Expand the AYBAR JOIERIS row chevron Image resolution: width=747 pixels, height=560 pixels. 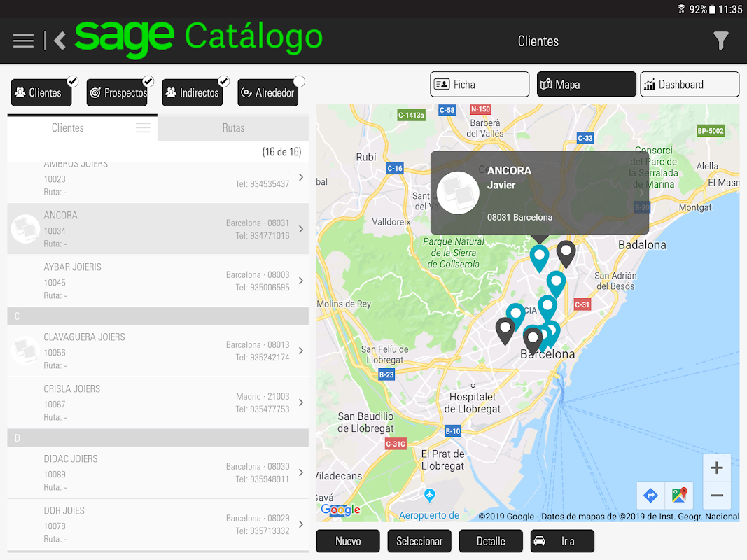301,281
